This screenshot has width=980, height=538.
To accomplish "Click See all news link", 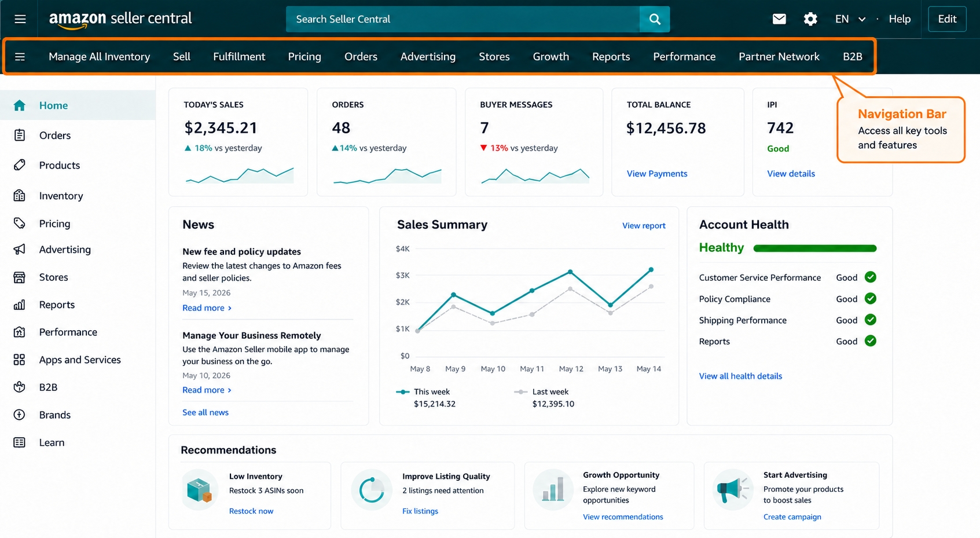I will (x=205, y=412).
